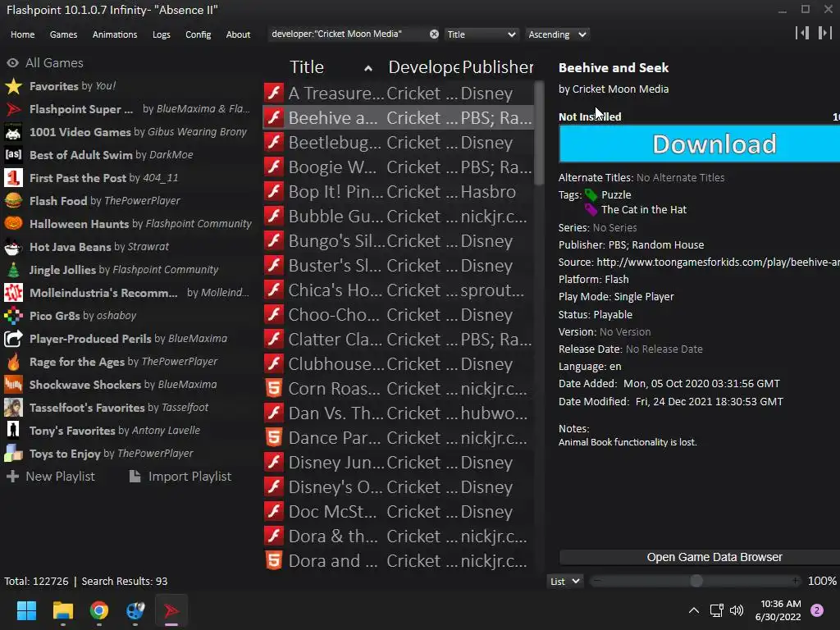Select the Disney Jun... game row
Screen dimensions: 840x630
(399, 462)
